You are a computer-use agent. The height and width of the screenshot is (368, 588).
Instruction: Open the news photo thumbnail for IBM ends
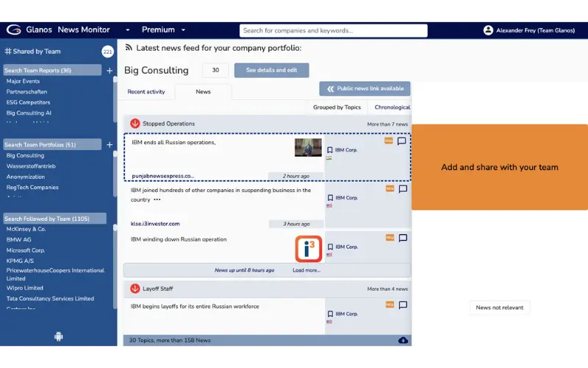click(308, 147)
